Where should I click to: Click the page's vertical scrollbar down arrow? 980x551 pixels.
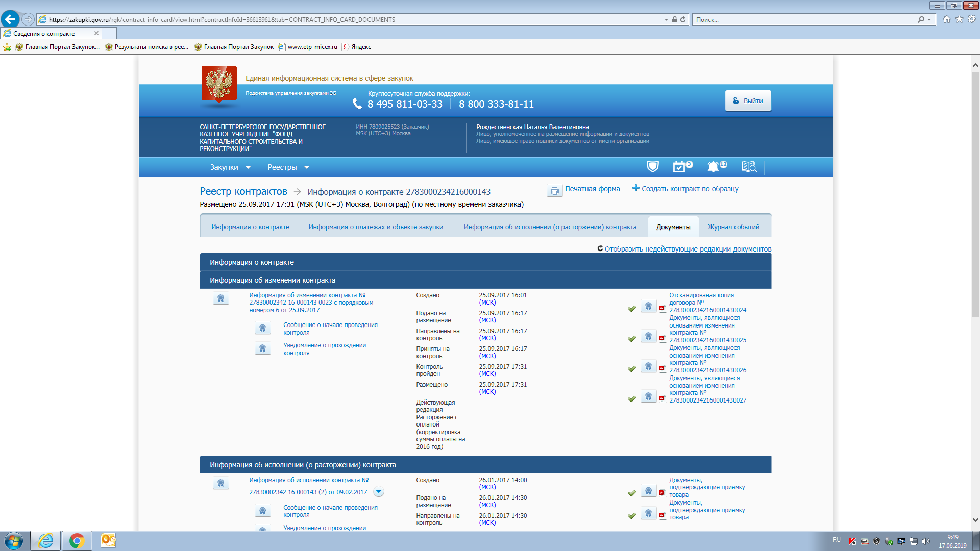click(x=975, y=520)
